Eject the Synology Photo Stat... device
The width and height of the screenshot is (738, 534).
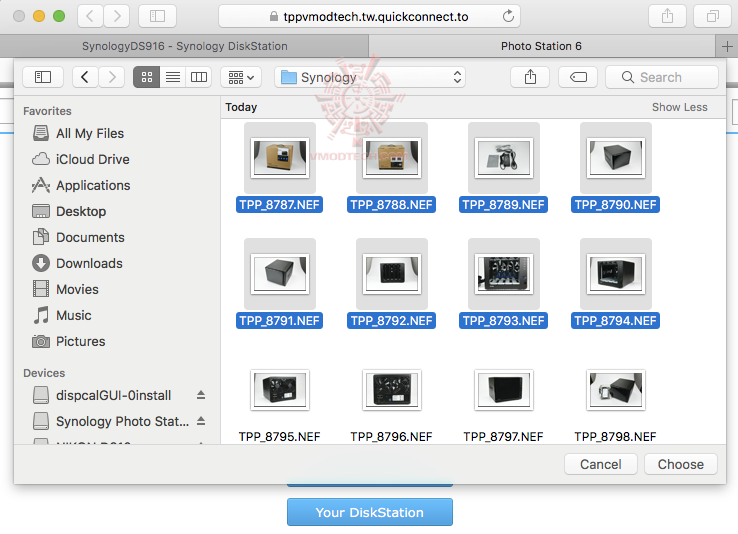tap(201, 421)
